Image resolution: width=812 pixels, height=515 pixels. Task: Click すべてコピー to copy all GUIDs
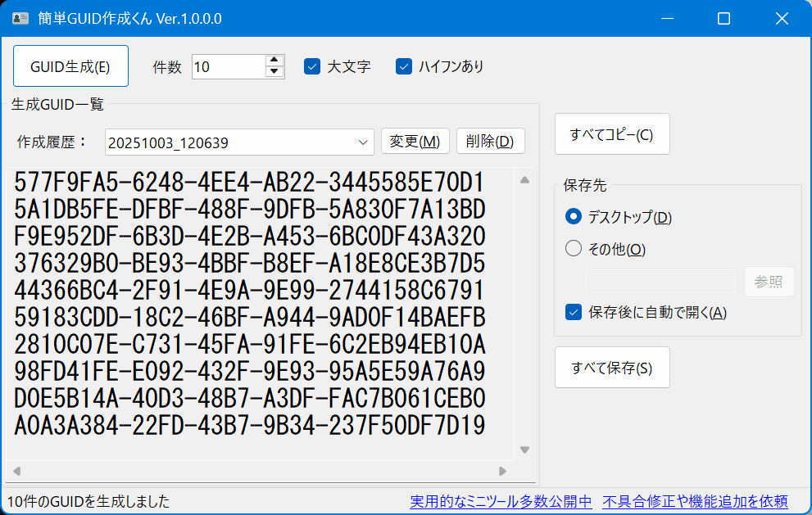tap(611, 134)
